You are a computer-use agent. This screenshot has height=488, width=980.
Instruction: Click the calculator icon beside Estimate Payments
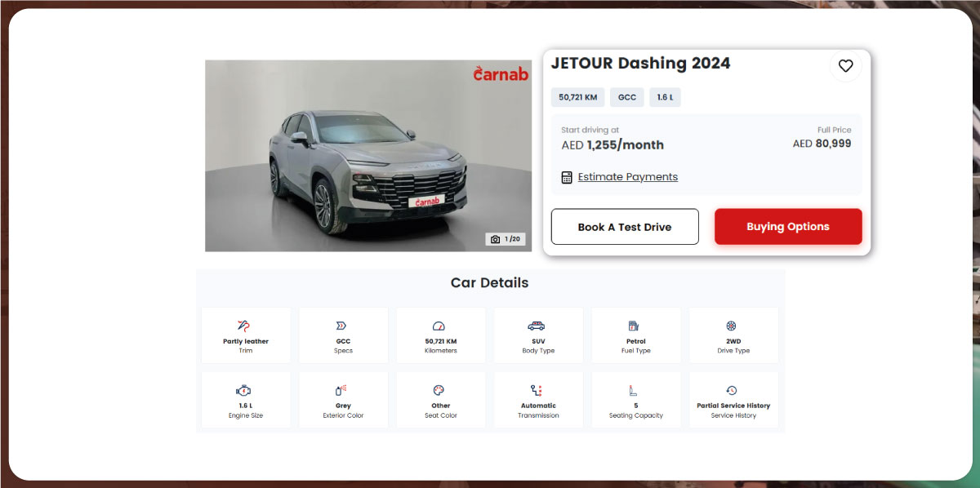567,177
